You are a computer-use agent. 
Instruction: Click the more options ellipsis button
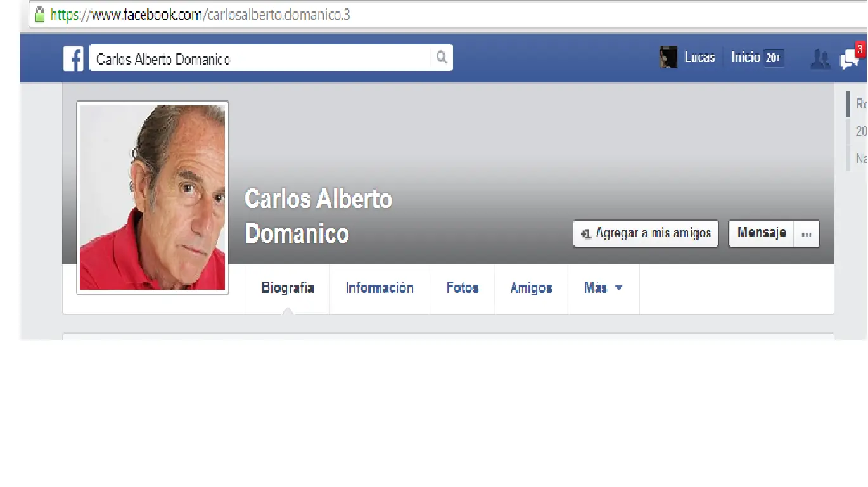(x=807, y=234)
